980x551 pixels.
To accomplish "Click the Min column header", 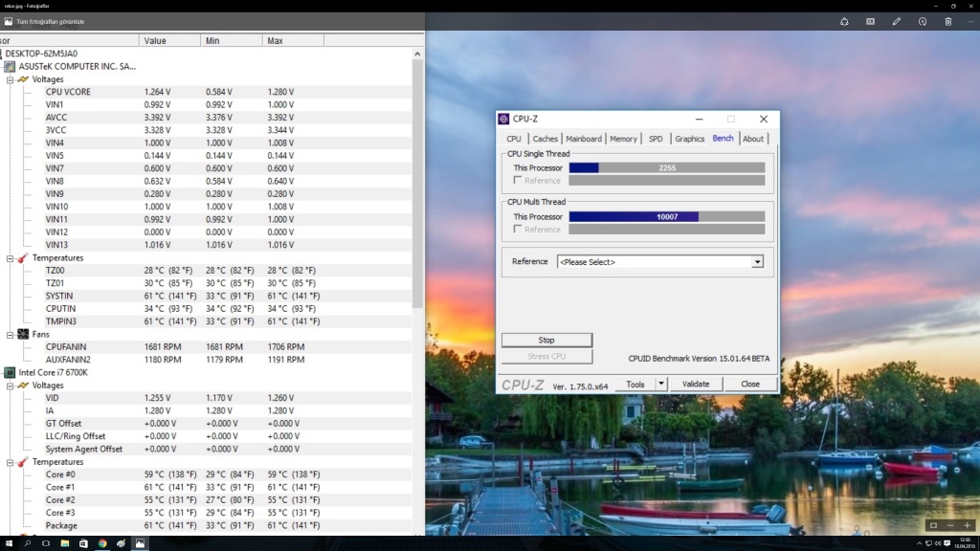I will point(232,40).
